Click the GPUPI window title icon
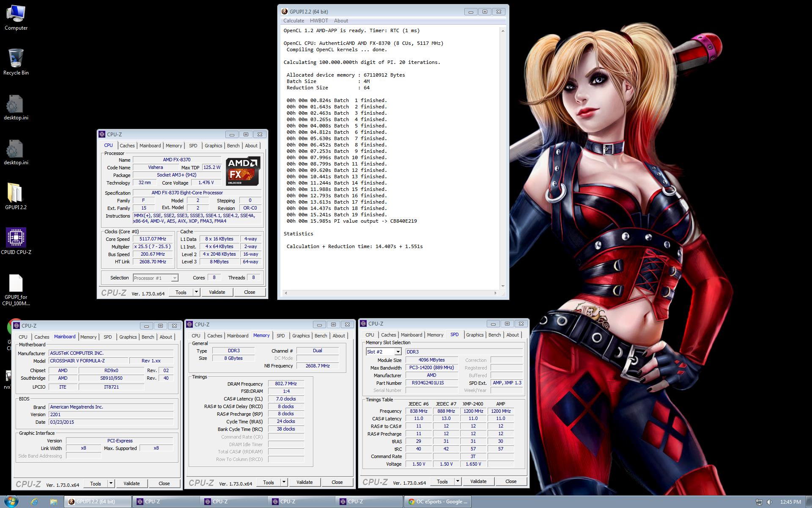Screen dimensions: 812x508 pyautogui.click(x=285, y=11)
